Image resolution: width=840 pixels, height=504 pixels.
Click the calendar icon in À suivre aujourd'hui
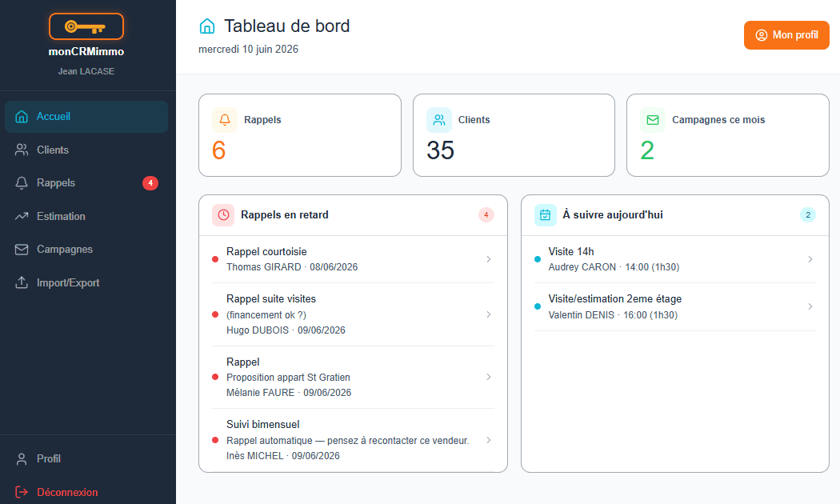[x=546, y=214]
